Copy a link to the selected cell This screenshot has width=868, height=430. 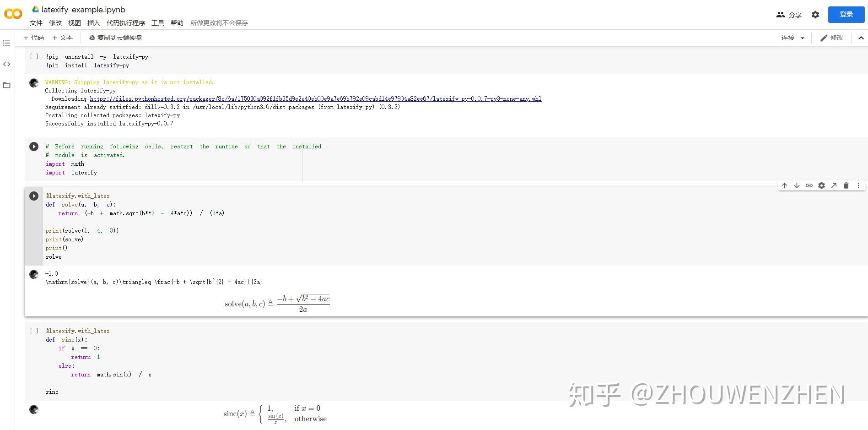coord(809,185)
